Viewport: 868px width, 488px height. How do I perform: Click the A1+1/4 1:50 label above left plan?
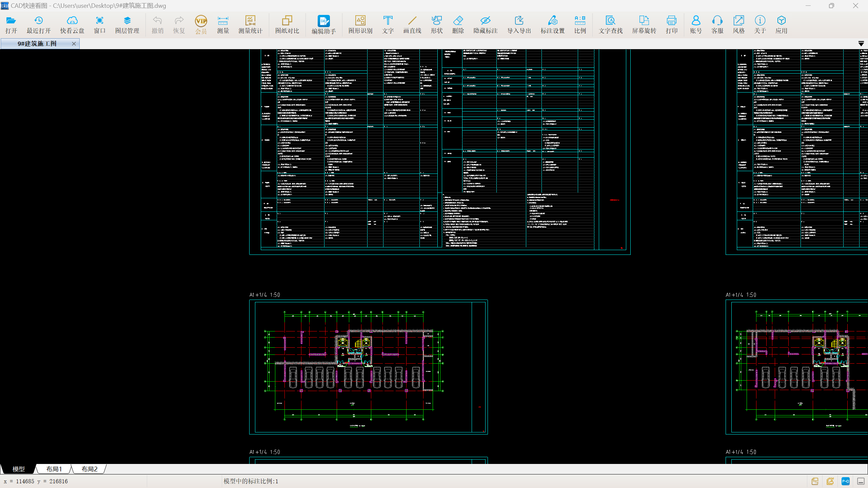[x=265, y=295]
